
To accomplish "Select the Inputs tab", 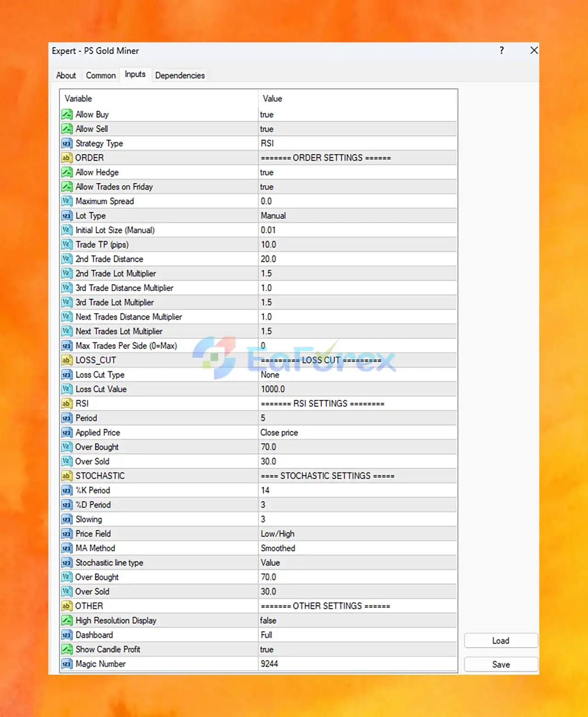I will point(135,74).
